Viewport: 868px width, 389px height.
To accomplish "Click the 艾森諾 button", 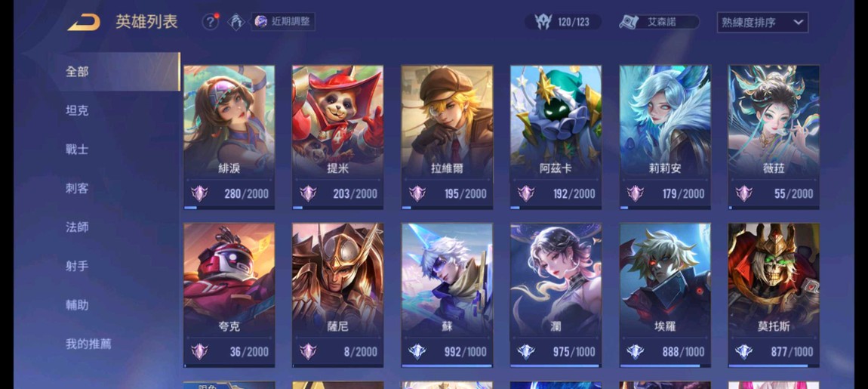I will tap(660, 22).
